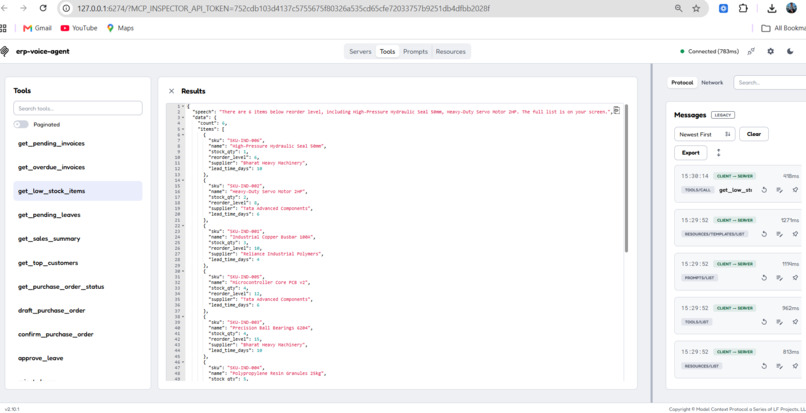This screenshot has width=806, height=413.
Task: Collapse the SKU-IND-002 item object
Action: [184, 180]
